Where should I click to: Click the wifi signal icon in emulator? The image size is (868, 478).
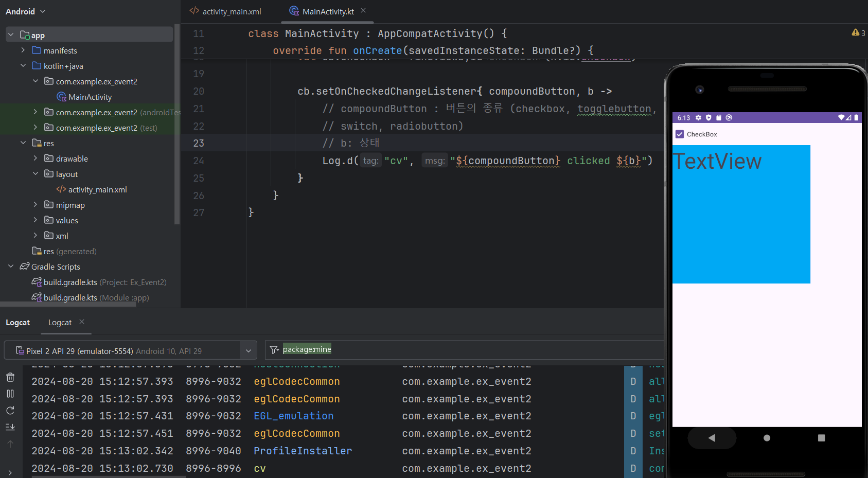pyautogui.click(x=841, y=118)
